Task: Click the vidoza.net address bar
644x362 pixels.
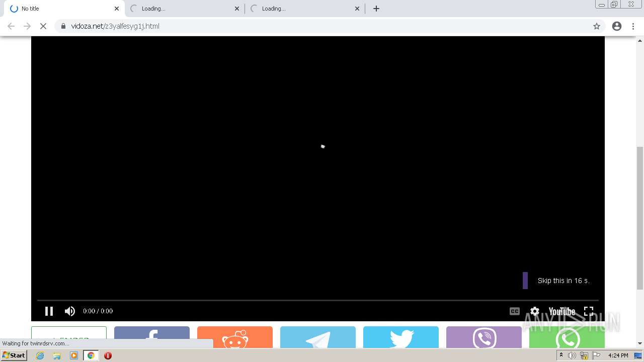Action: 330,26
